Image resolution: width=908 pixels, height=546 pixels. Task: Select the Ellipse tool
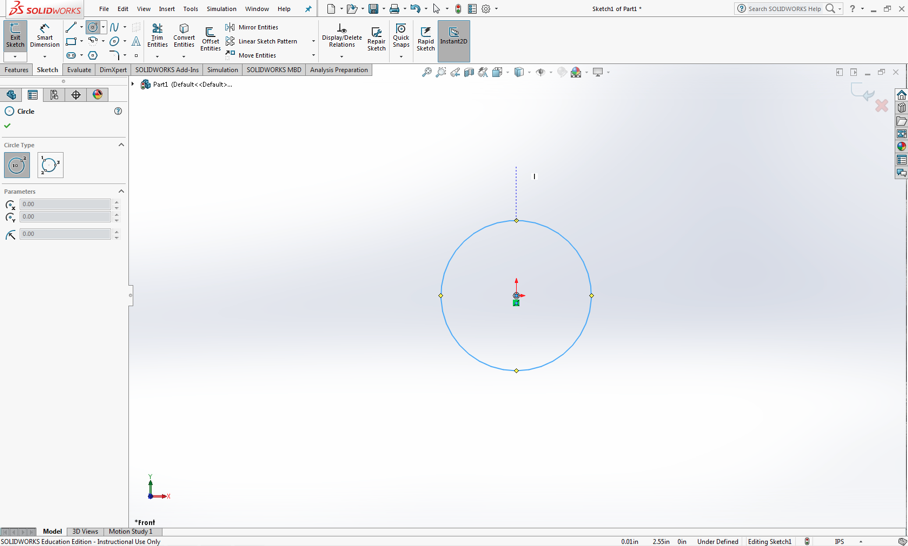point(114,41)
